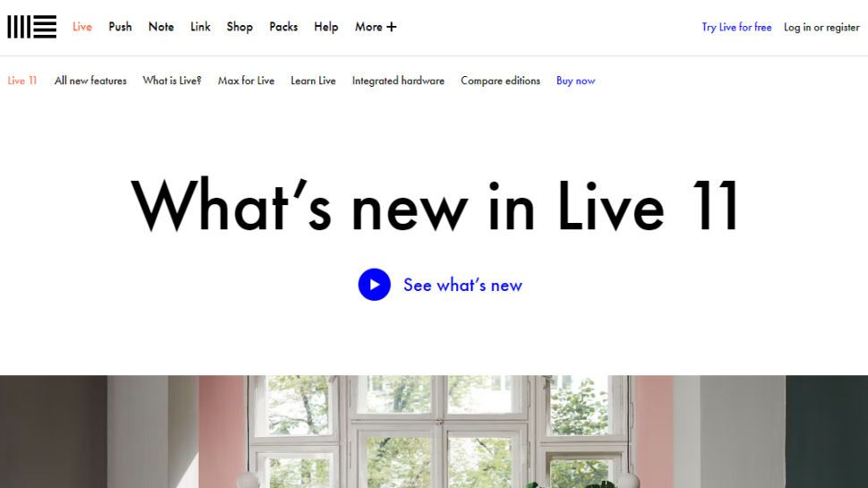Image resolution: width=868 pixels, height=488 pixels.
Task: Click Log in or register
Action: pos(821,27)
